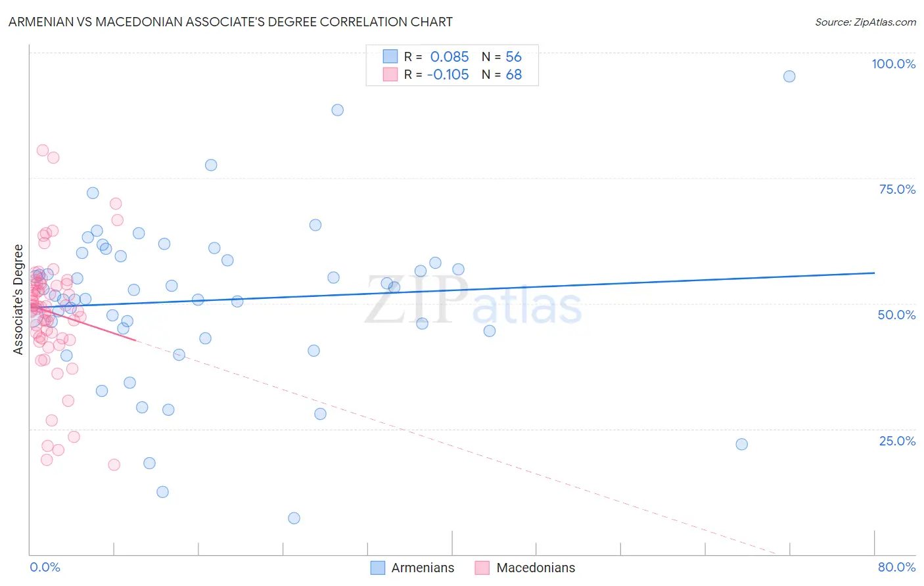Click the pink swatch beside R = -0.105
924x586 pixels.
(x=390, y=74)
